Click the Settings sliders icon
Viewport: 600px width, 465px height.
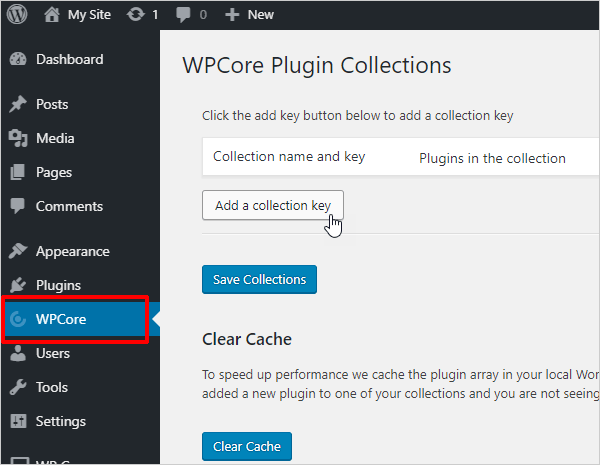pos(18,421)
